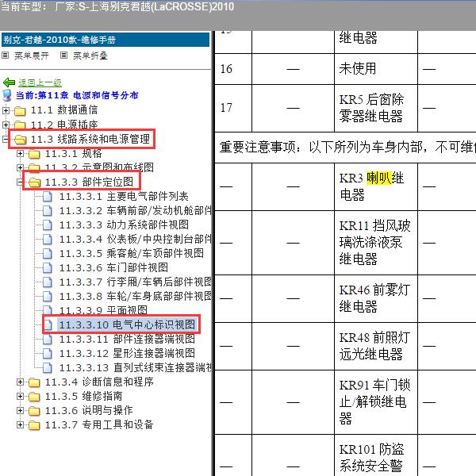Click the KR101 防盗系统安全警 cell

point(376,455)
